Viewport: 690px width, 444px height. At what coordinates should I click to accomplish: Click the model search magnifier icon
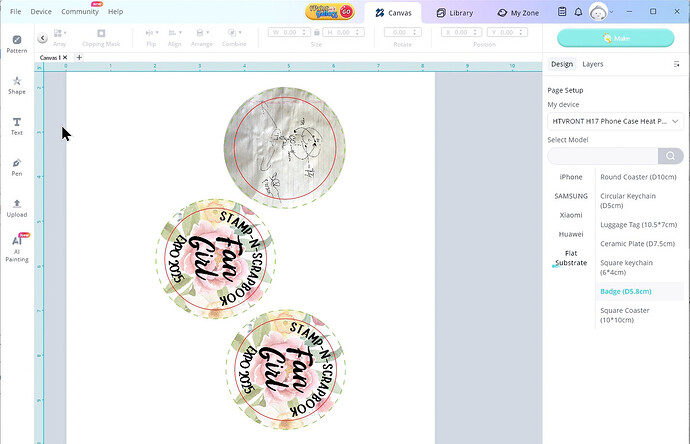pos(671,156)
